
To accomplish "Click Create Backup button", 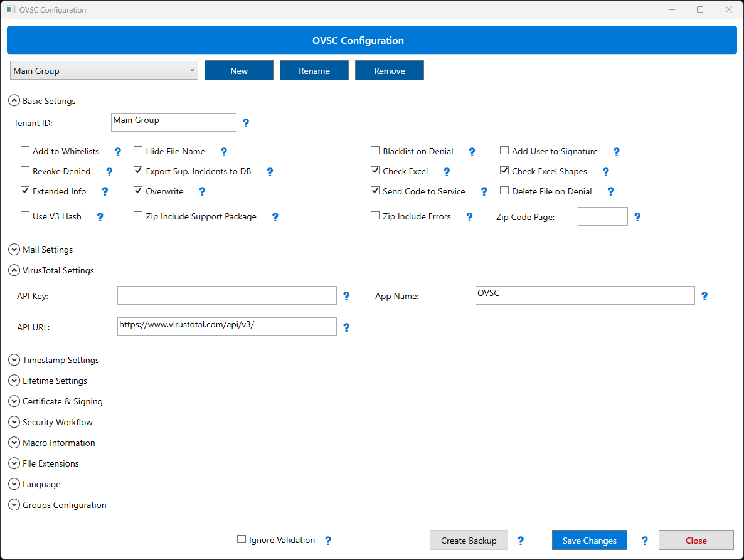I will point(469,540).
